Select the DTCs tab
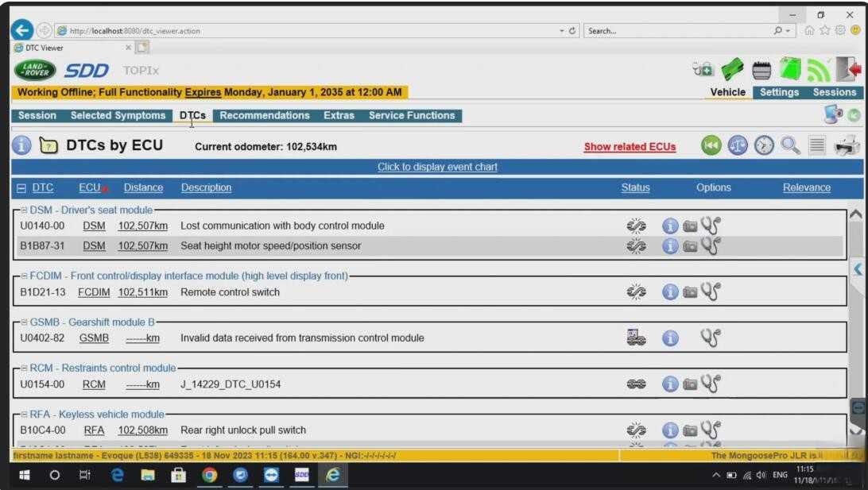This screenshot has height=490, width=868. (x=192, y=116)
